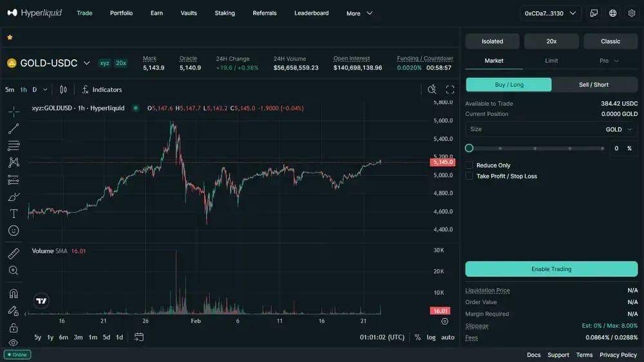This screenshot has height=362, width=644.
Task: Select the trend line drawing tool
Action: pos(14,129)
